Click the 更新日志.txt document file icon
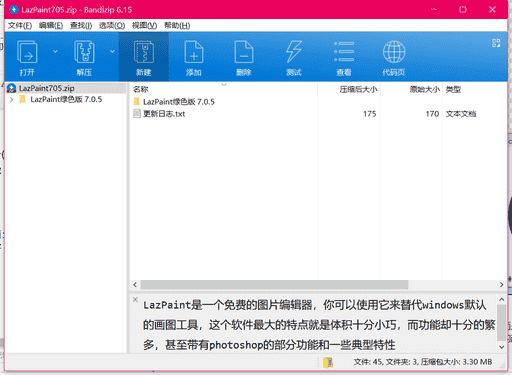Viewport: 512px width, 375px height. pos(137,114)
